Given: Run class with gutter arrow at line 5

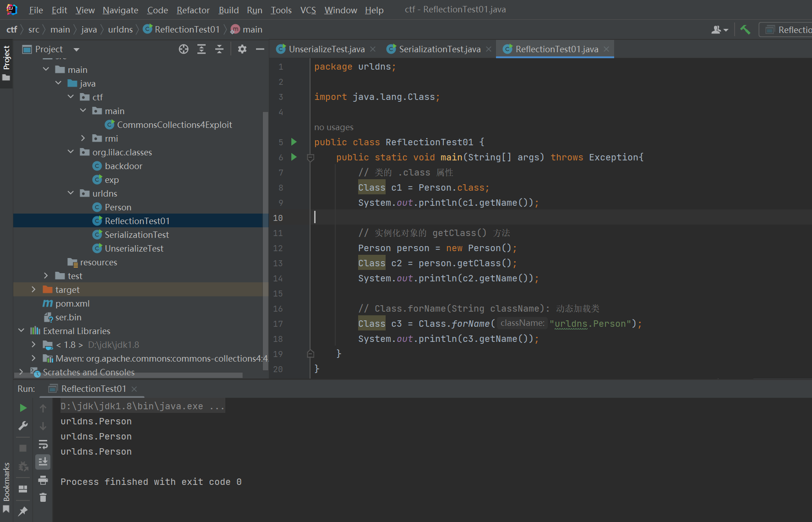Looking at the screenshot, I should tap(294, 142).
